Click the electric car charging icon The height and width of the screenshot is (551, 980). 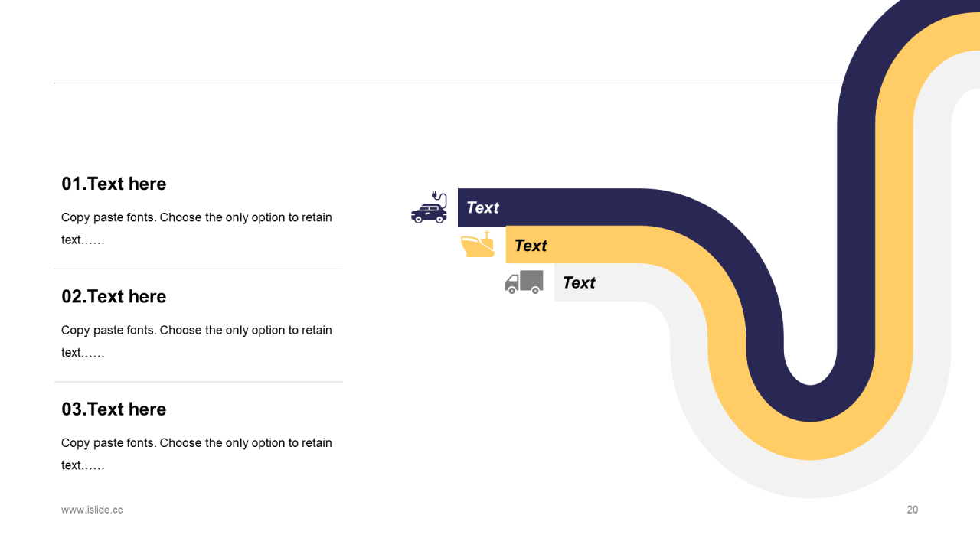click(x=429, y=207)
